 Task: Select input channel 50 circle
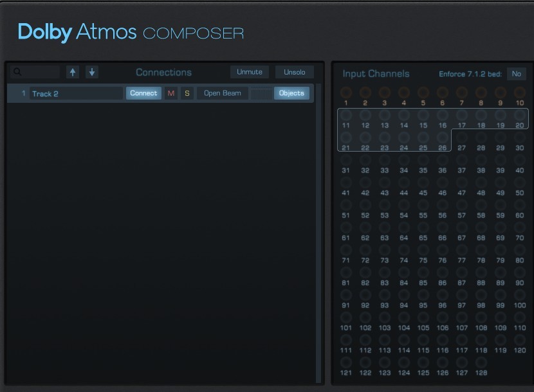[x=520, y=183]
